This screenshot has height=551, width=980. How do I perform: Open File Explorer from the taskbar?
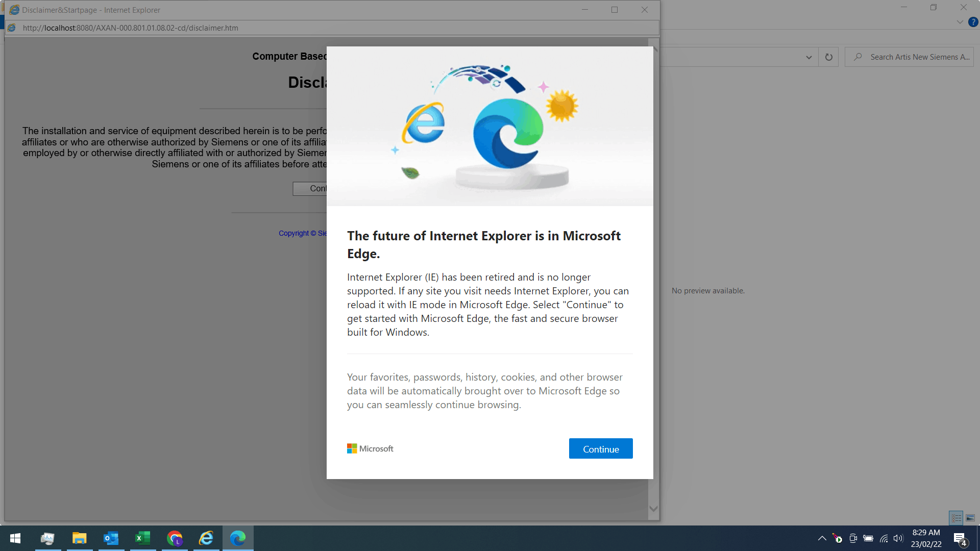(79, 538)
